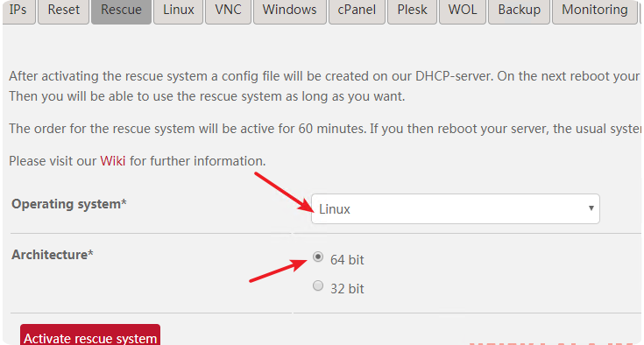Image resolution: width=644 pixels, height=345 pixels.
Task: Click the 64 bit label text
Action: pyautogui.click(x=347, y=260)
